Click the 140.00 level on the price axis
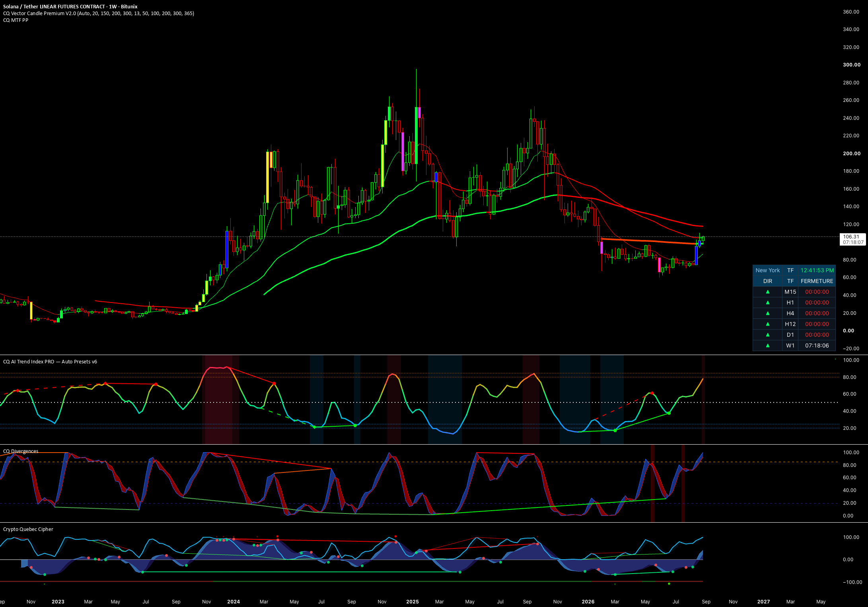This screenshot has height=607, width=868. click(x=851, y=206)
